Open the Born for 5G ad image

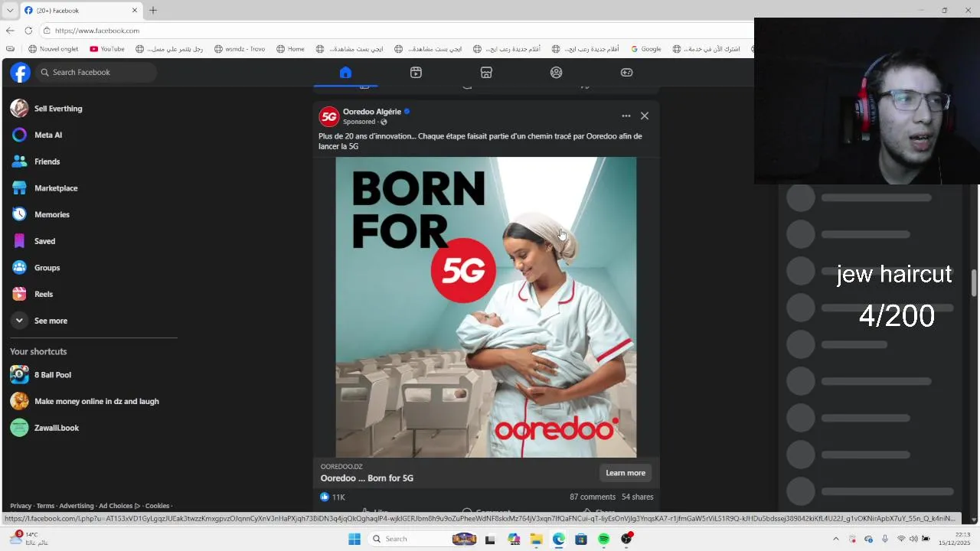[486, 307]
